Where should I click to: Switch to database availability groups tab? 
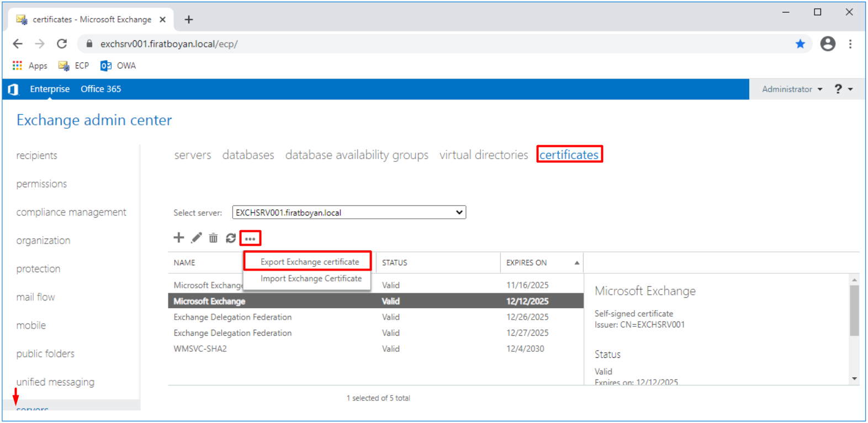[357, 155]
